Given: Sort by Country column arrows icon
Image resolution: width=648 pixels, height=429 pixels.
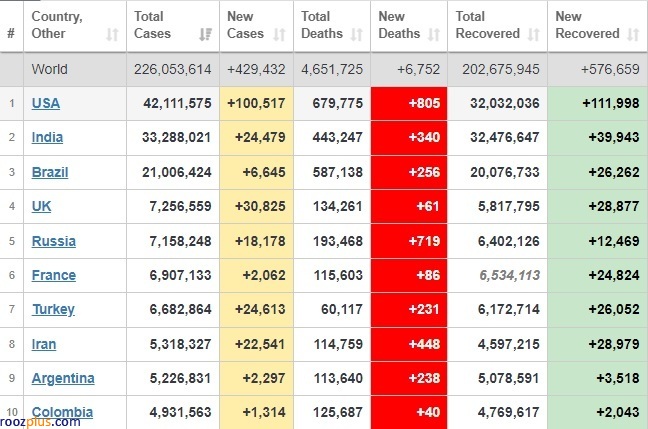Looking at the screenshot, I should [x=112, y=34].
